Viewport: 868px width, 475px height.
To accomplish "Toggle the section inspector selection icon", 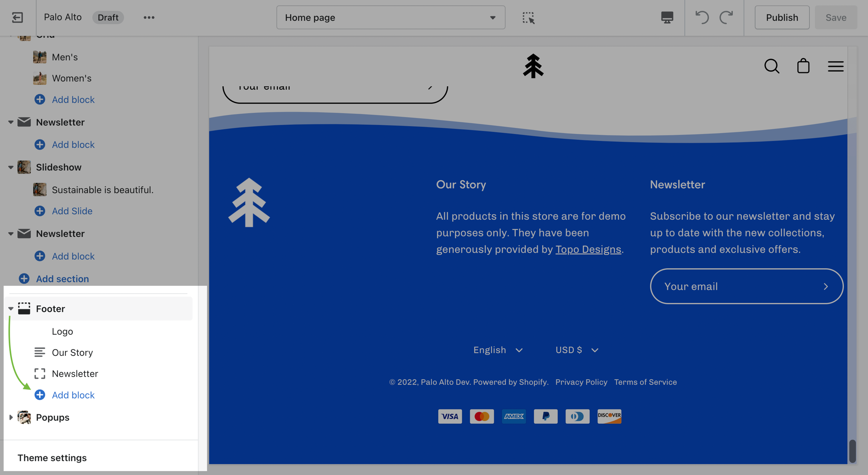I will (x=528, y=17).
